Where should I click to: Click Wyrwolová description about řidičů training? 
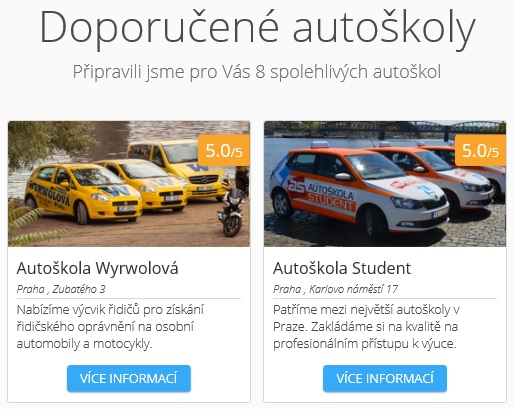coord(110,327)
